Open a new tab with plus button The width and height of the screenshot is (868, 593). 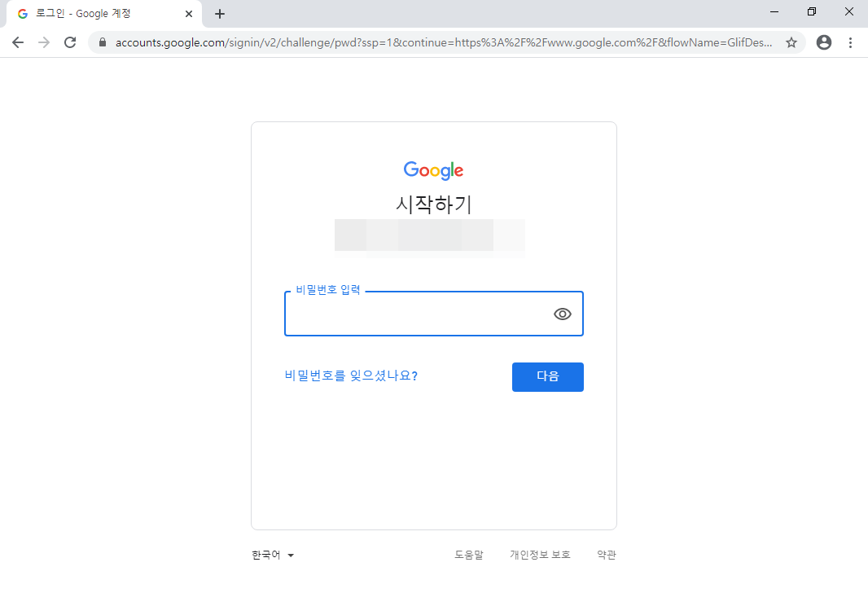tap(220, 14)
